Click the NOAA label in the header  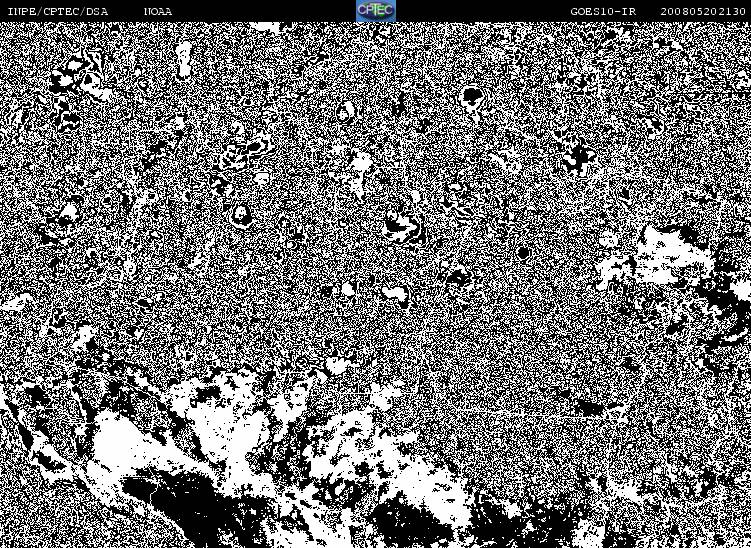click(158, 11)
